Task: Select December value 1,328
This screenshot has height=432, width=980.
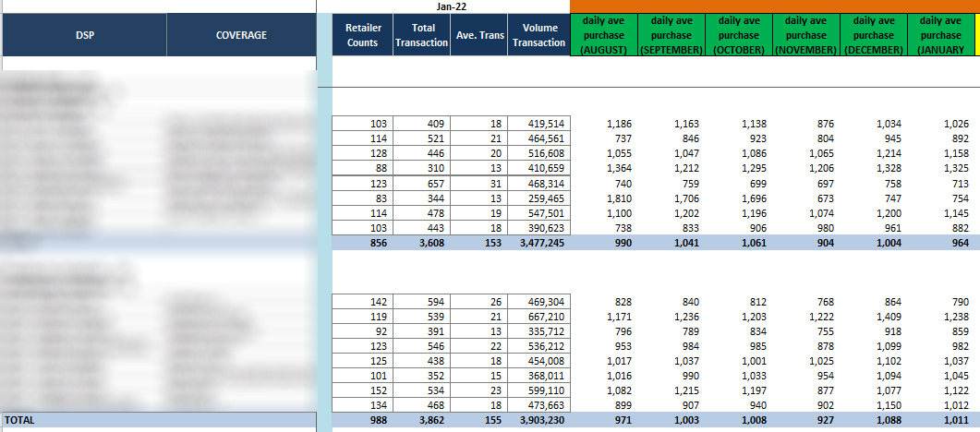Action: pos(889,168)
